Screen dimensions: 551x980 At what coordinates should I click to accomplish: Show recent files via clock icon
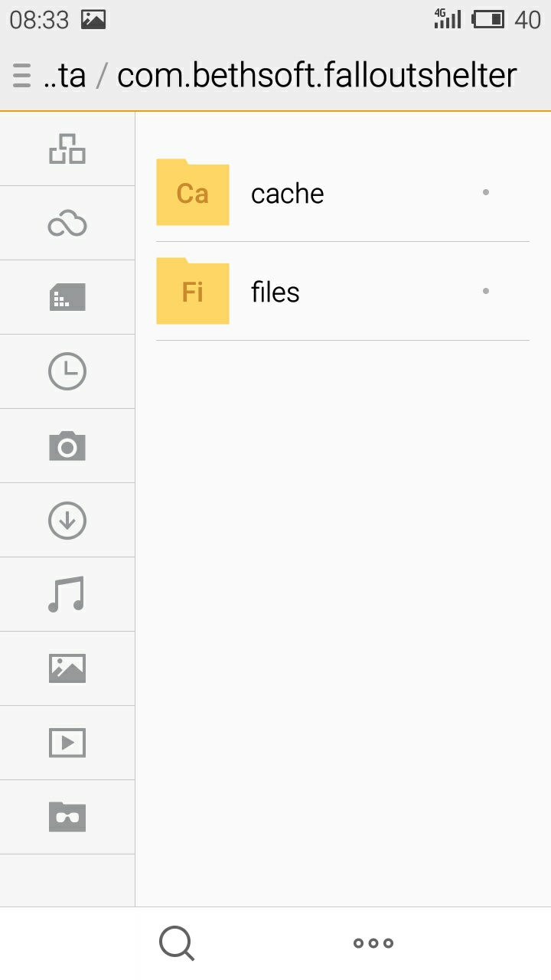pyautogui.click(x=67, y=371)
